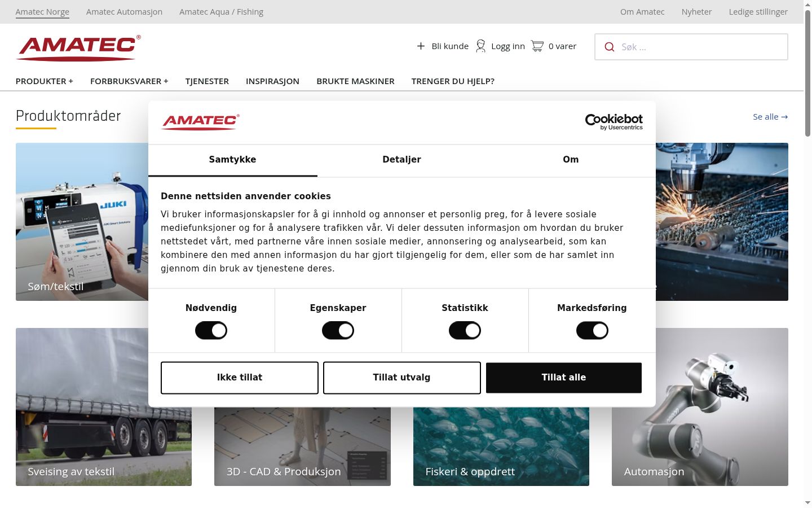Screen dimensions: 812x508
Task: Click the Ikke tillat button
Action: pyautogui.click(x=240, y=378)
